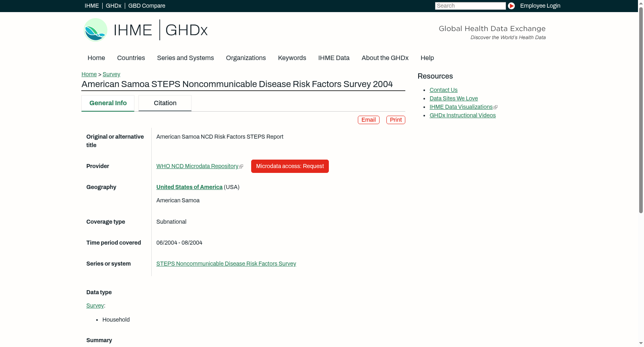Click the red search submit arrow button
The height and width of the screenshot is (347, 644).
point(511,6)
